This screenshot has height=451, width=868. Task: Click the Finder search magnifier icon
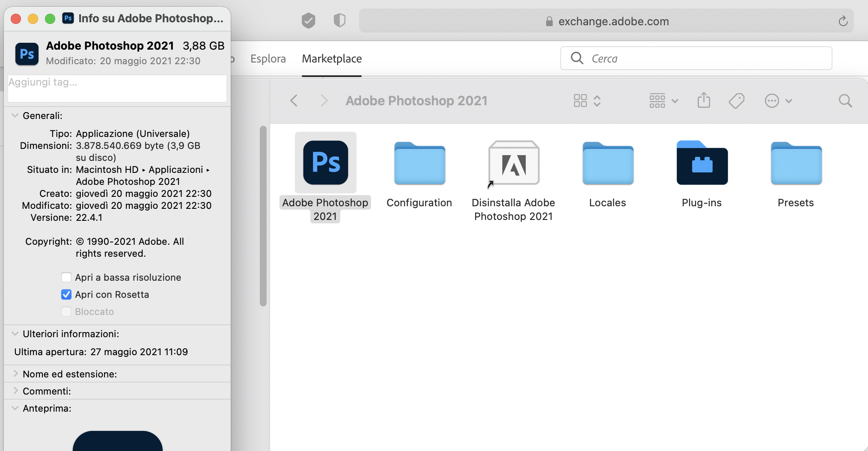845,101
